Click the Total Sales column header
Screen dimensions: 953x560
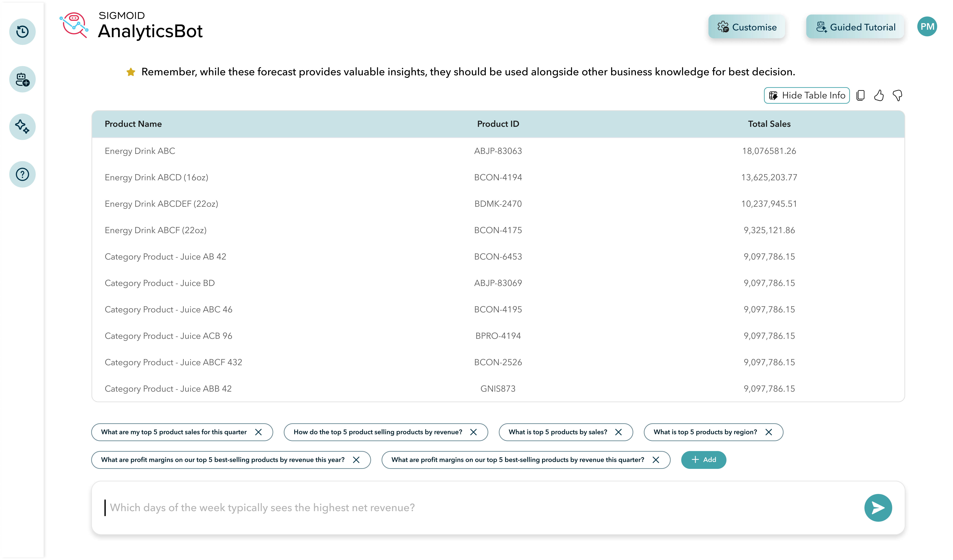769,124
